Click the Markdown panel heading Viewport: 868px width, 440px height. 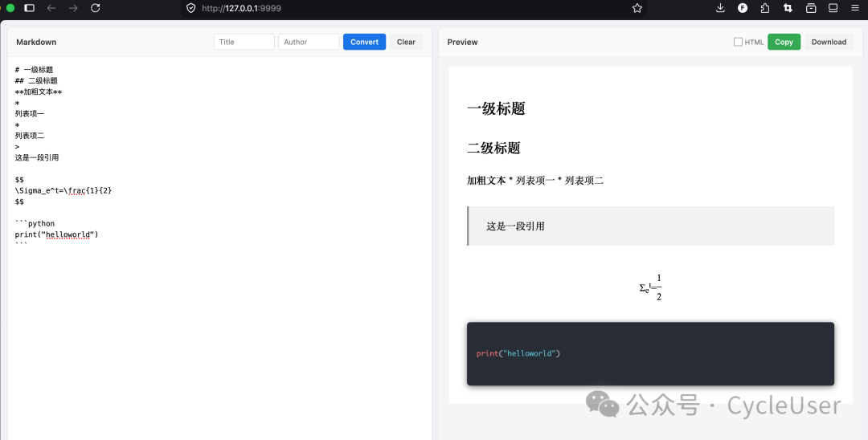tap(36, 42)
